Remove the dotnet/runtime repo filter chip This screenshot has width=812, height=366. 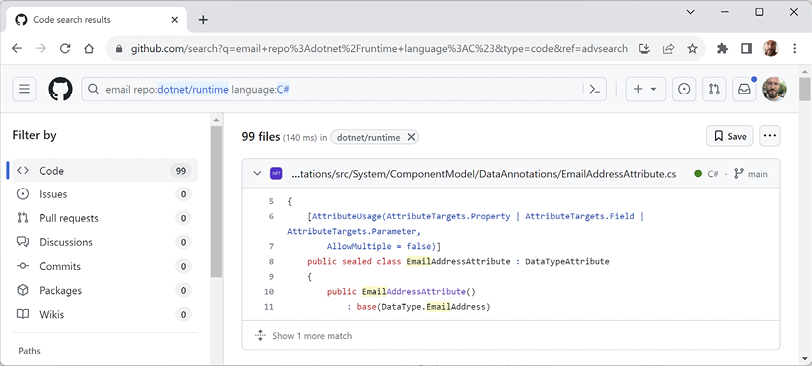coord(411,137)
